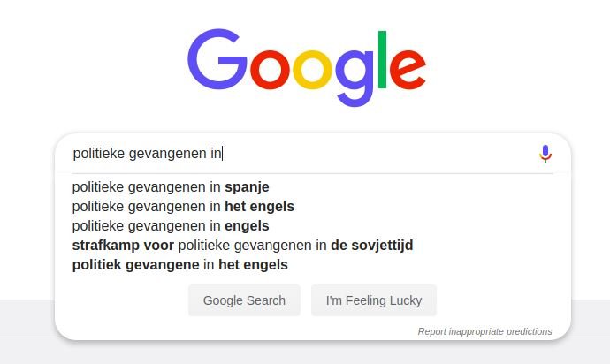Click bold 'de sovjettijd' in the suggestions

372,246
